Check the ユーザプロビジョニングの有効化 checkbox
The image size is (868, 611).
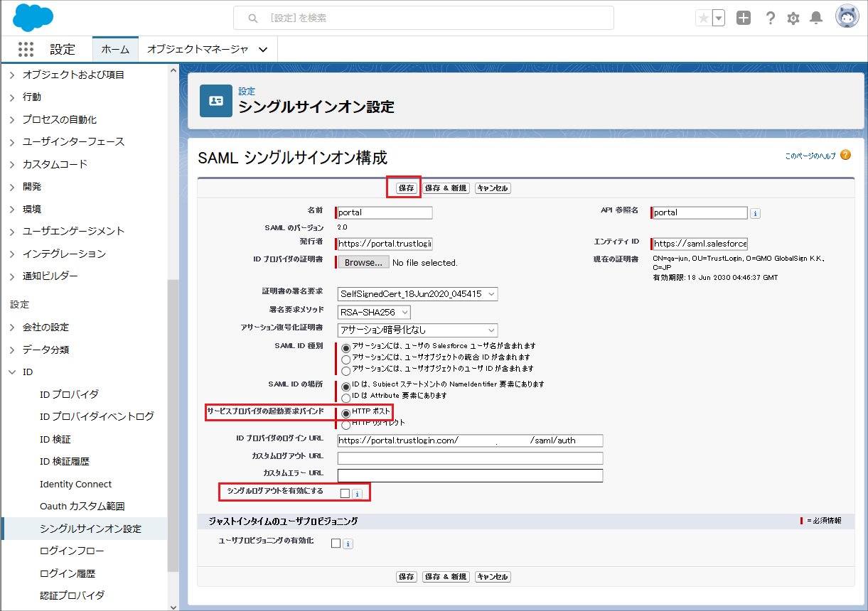pyautogui.click(x=336, y=544)
